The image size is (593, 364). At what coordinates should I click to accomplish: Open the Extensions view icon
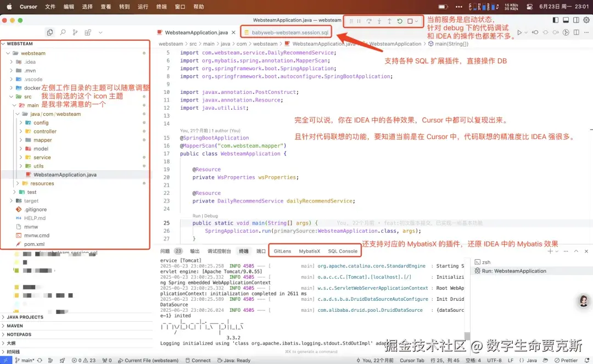click(88, 32)
